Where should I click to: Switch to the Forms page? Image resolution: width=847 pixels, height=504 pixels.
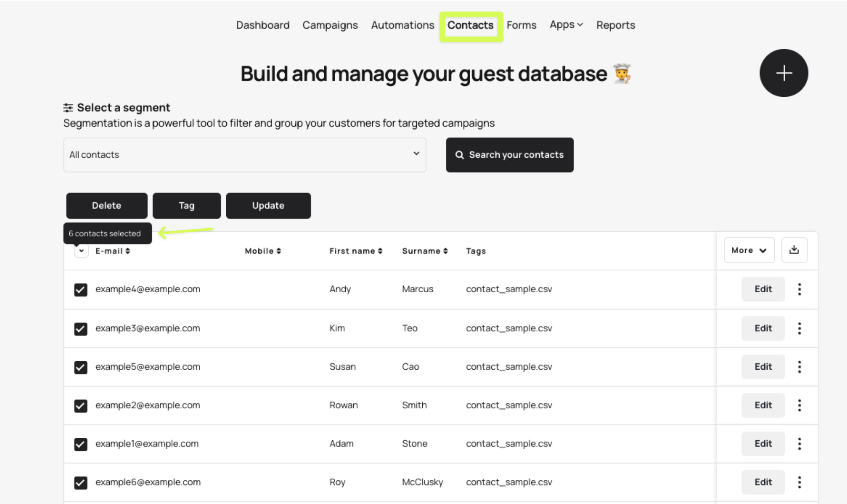coord(522,25)
